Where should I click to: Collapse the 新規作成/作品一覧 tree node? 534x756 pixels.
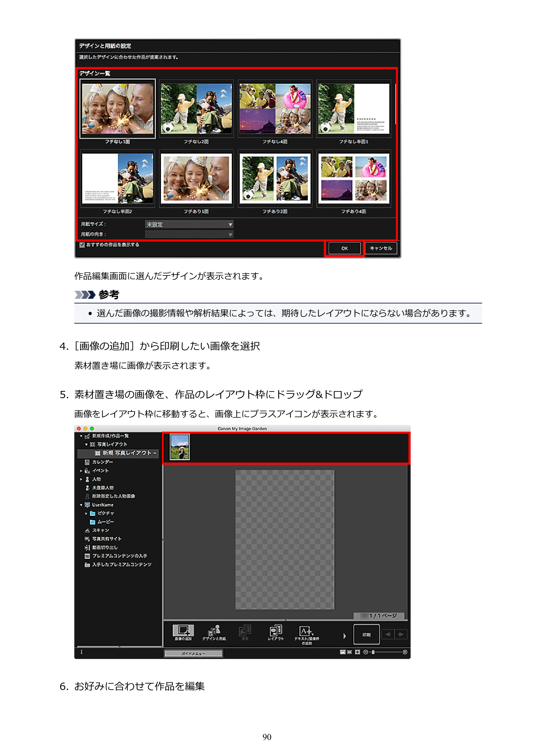[x=81, y=436]
